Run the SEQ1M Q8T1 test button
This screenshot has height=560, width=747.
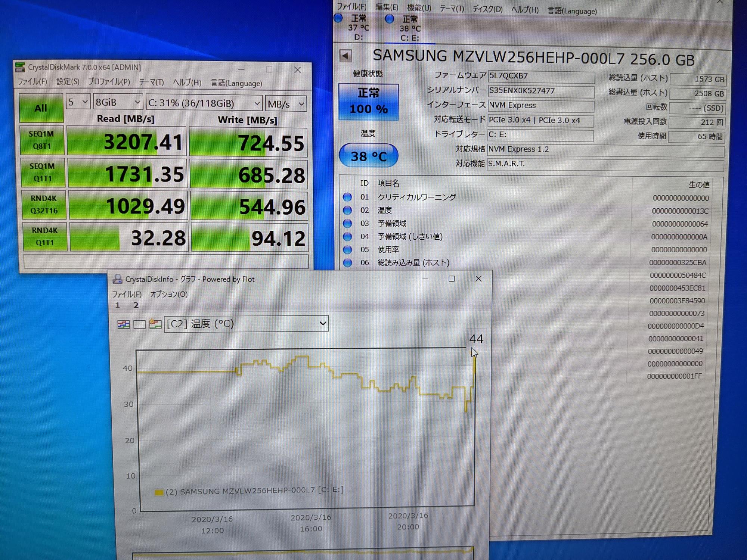pos(42,140)
